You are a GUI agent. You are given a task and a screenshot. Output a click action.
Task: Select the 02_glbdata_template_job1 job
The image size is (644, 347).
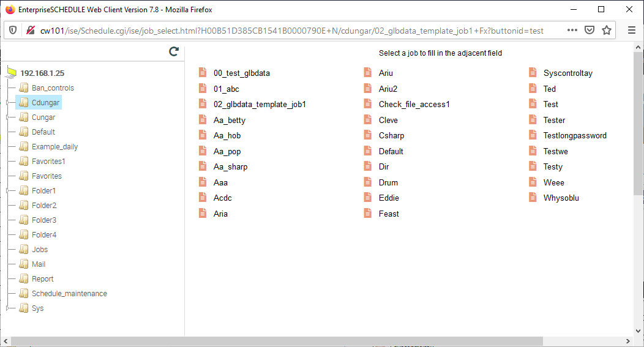[260, 105]
